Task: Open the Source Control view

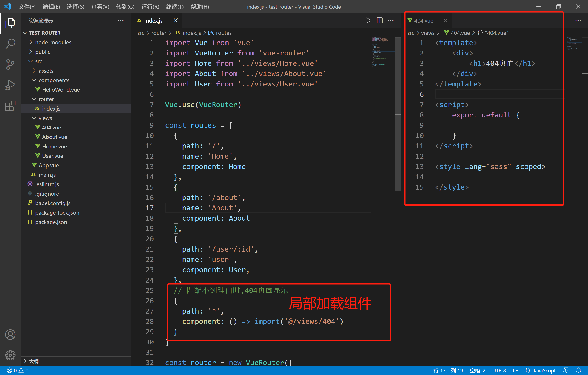Action: (10, 65)
